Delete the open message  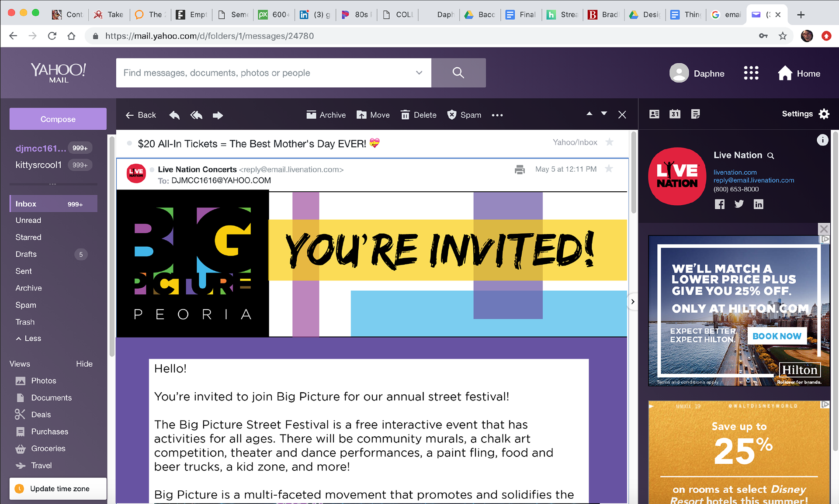point(418,115)
